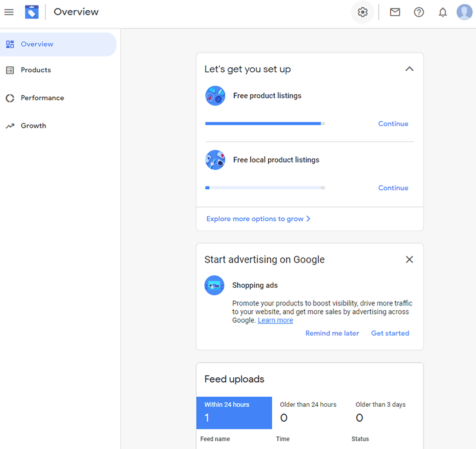
Task: Click the Overview dashboard icon in sidebar
Action: 10,44
